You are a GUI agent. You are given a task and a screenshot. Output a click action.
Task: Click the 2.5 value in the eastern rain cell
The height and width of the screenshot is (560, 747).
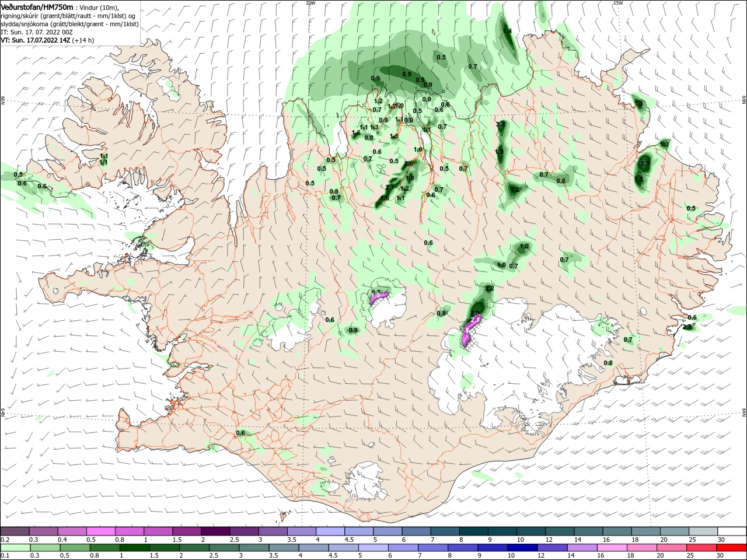[x=645, y=164]
